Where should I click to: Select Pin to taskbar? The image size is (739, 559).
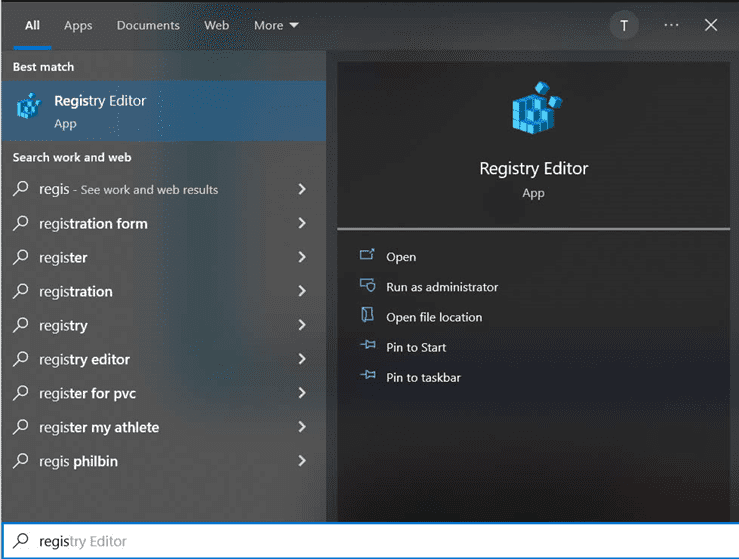423,378
